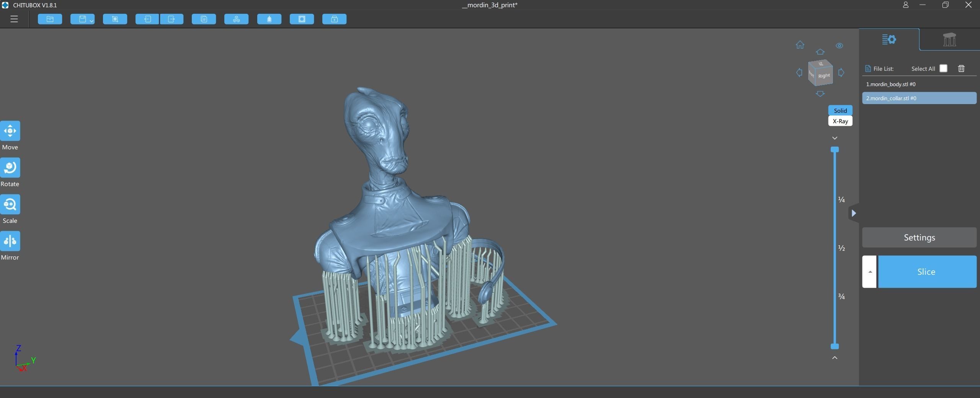Select the Move tool
This screenshot has width=980, height=398.
point(10,131)
